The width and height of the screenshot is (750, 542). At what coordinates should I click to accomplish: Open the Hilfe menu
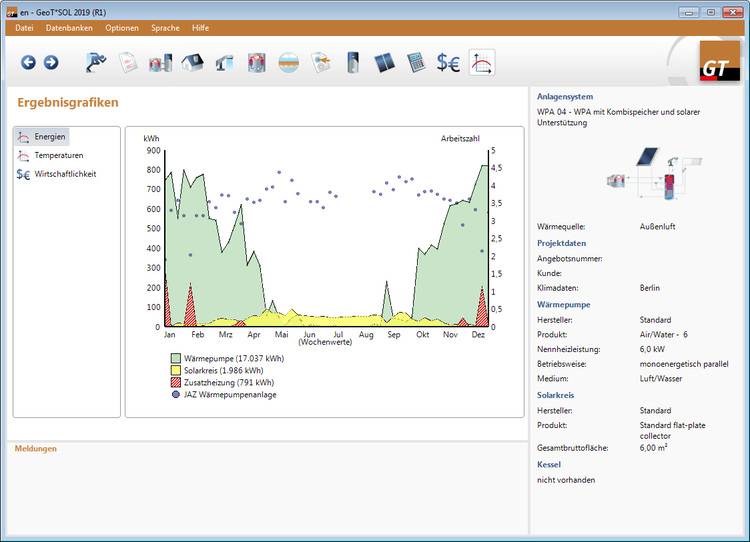pyautogui.click(x=201, y=28)
